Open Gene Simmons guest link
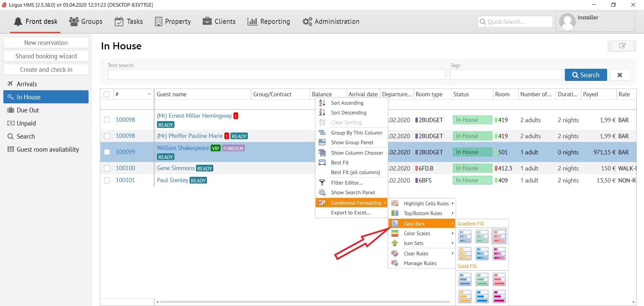The height and width of the screenshot is (306, 644). [175, 168]
